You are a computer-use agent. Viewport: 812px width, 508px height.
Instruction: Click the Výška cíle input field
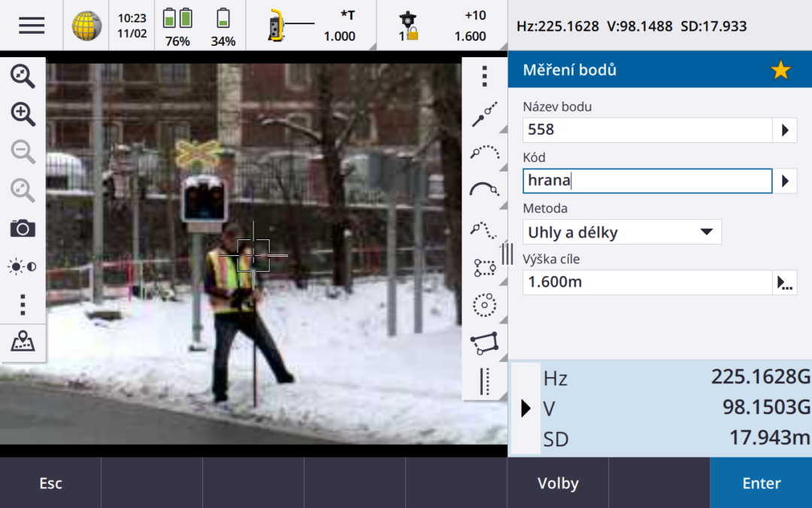tap(647, 283)
